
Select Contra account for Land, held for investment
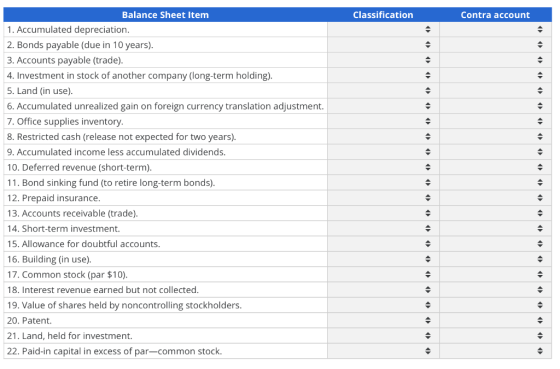click(495, 336)
